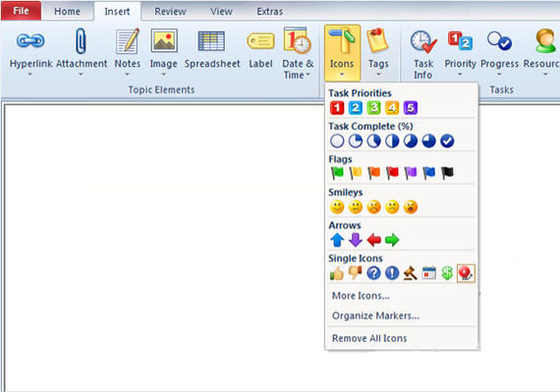Image resolution: width=560 pixels, height=392 pixels.
Task: Insert a Label element
Action: [x=260, y=50]
